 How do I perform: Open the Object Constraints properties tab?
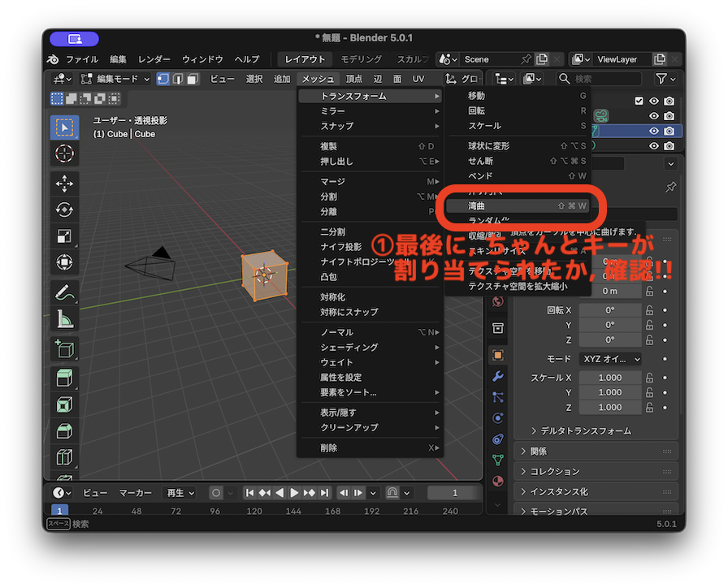coord(498,439)
